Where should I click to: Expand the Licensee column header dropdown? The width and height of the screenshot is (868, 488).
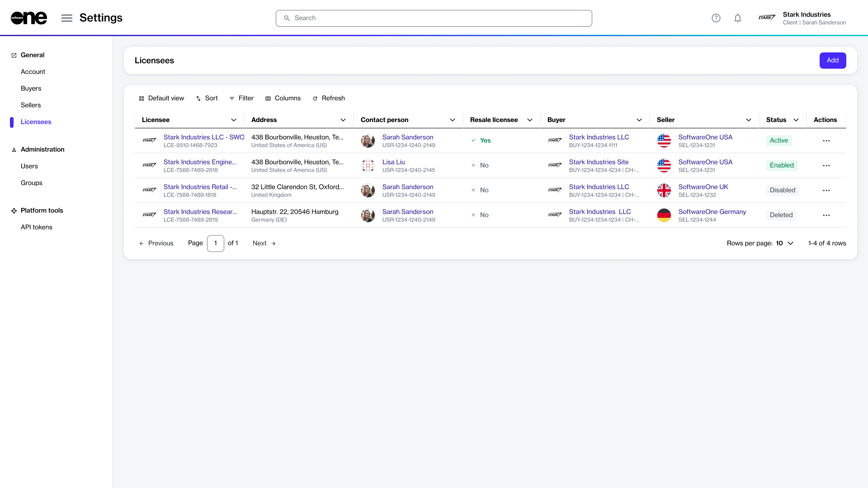[234, 120]
